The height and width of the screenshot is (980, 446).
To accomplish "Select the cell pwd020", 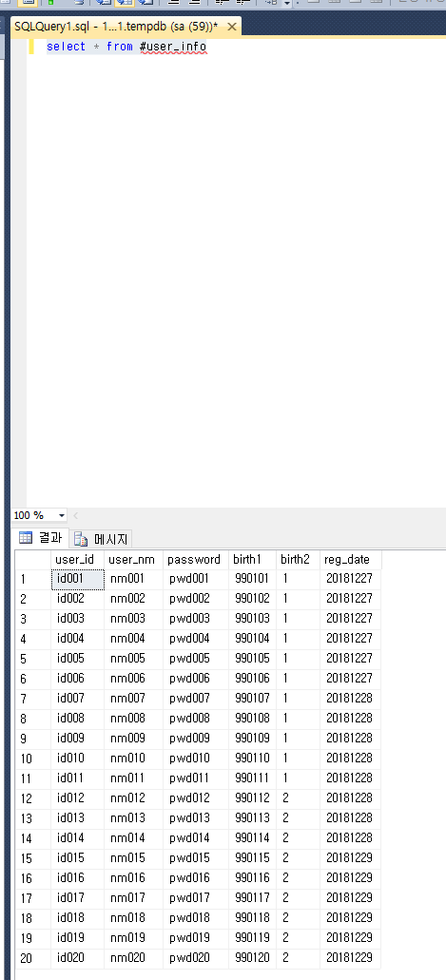I will [196, 958].
